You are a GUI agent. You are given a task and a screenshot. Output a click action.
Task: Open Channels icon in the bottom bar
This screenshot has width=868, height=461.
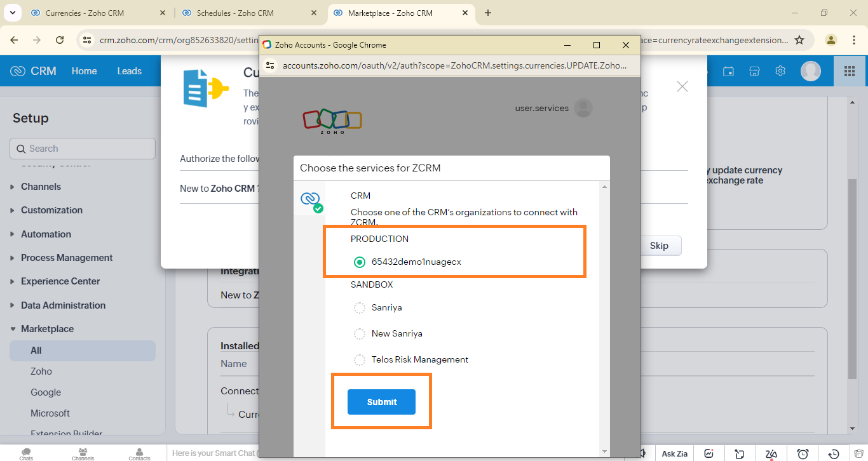click(83, 453)
